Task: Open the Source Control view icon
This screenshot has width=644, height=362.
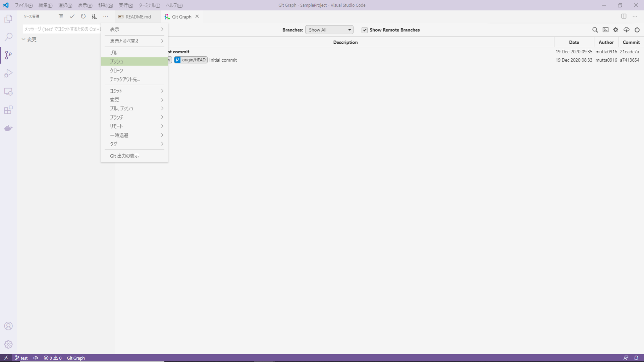Action: [8, 55]
